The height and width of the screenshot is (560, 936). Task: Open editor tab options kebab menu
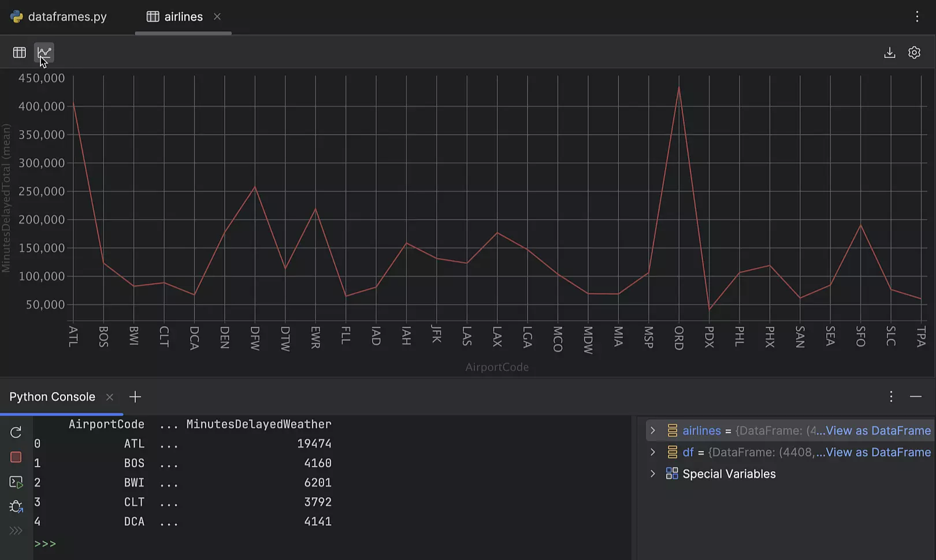pos(917,17)
